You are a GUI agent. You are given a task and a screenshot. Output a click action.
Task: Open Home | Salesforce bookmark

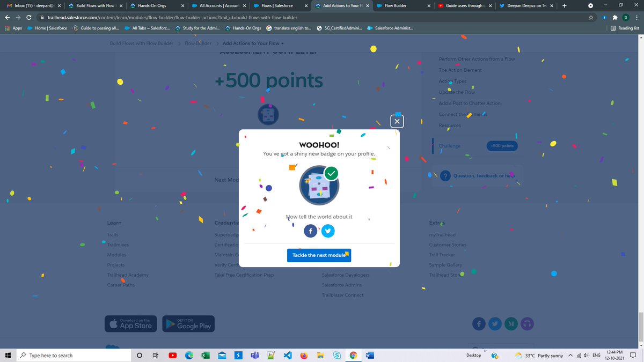[x=47, y=28]
